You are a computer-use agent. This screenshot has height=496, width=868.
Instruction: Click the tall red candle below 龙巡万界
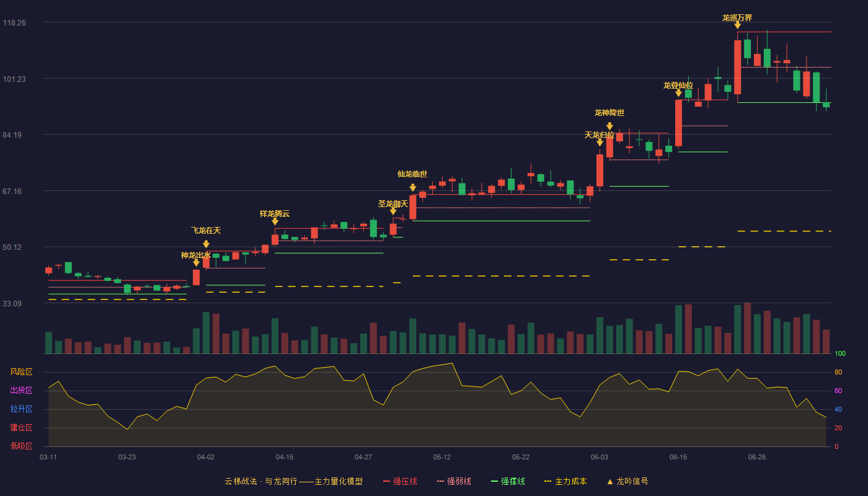(738, 67)
